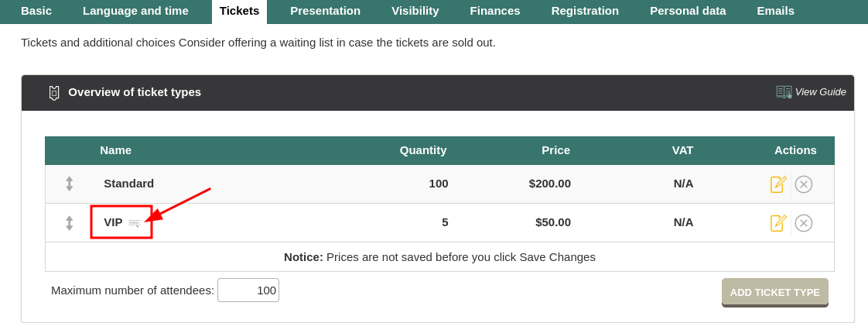The width and height of the screenshot is (868, 323).
Task: Open the Emails tab
Action: click(775, 11)
